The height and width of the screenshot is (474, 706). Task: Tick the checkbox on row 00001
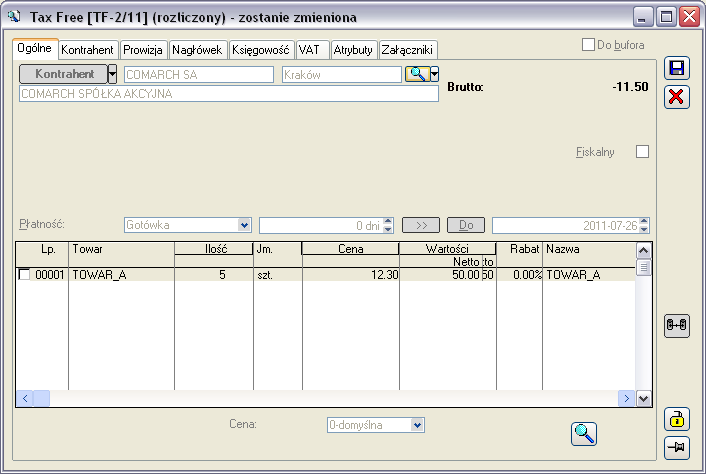coord(24,275)
